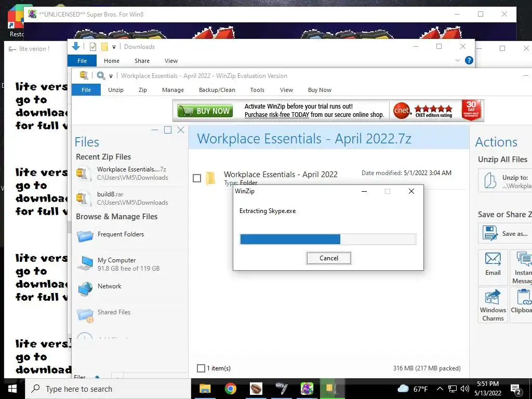The height and width of the screenshot is (399, 532).
Task: Click Save as in Actions pane
Action: point(505,233)
